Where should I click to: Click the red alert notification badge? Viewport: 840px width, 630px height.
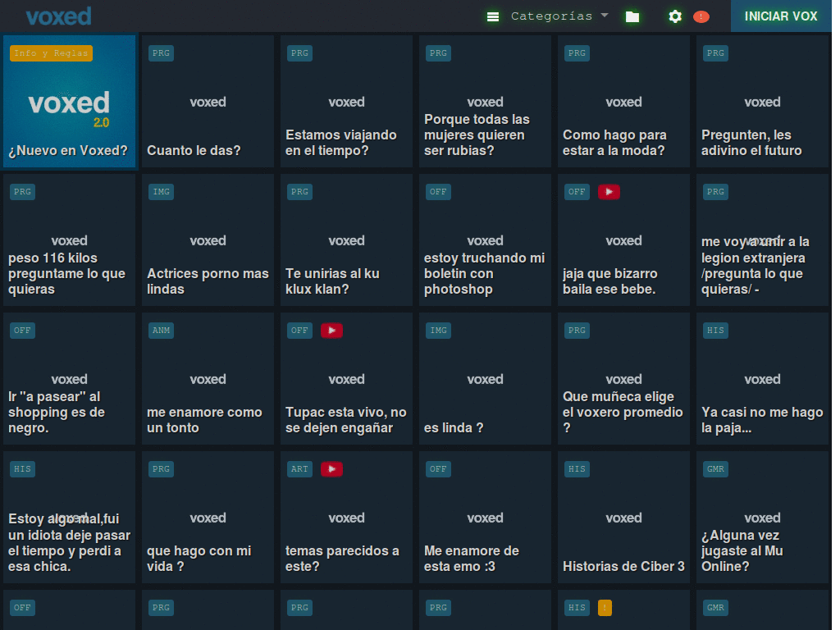click(x=701, y=16)
